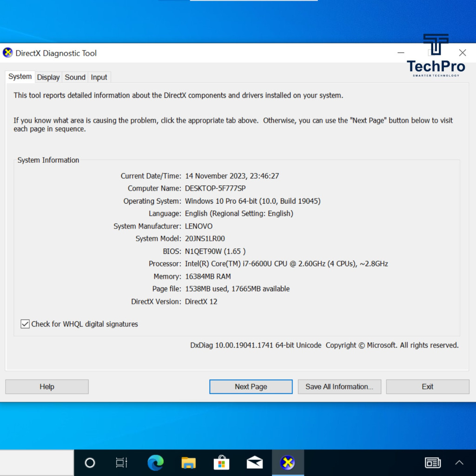Switch to the Display tab
The image size is (476, 476).
click(x=48, y=77)
